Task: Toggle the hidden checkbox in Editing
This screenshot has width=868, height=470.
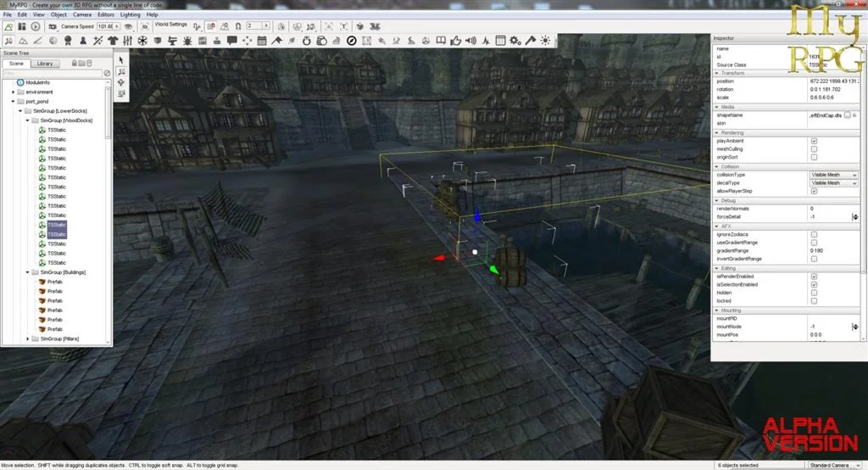Action: [x=814, y=293]
